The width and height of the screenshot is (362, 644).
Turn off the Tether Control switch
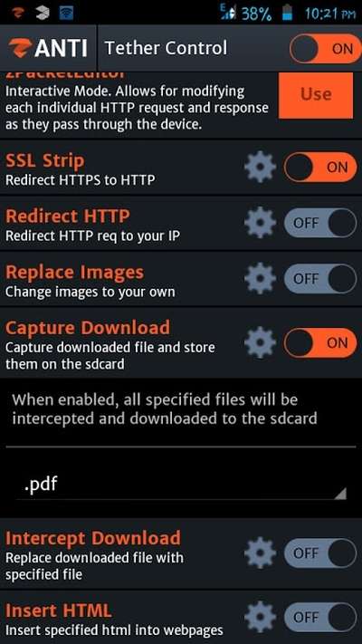[325, 49]
